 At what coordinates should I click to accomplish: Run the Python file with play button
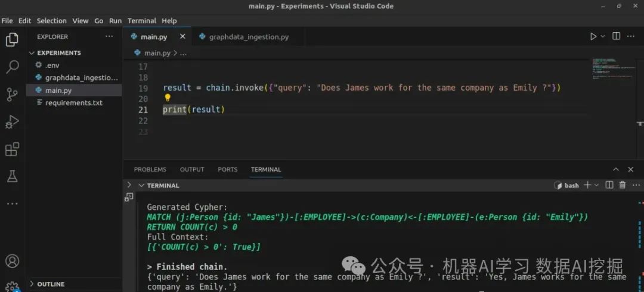(x=593, y=36)
